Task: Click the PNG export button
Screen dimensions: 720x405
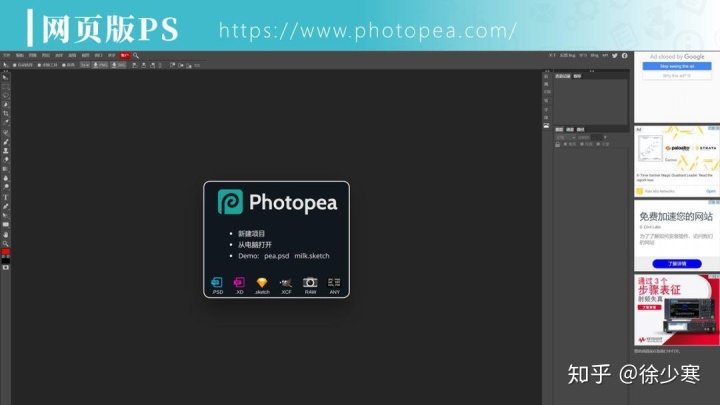Action: click(101, 65)
